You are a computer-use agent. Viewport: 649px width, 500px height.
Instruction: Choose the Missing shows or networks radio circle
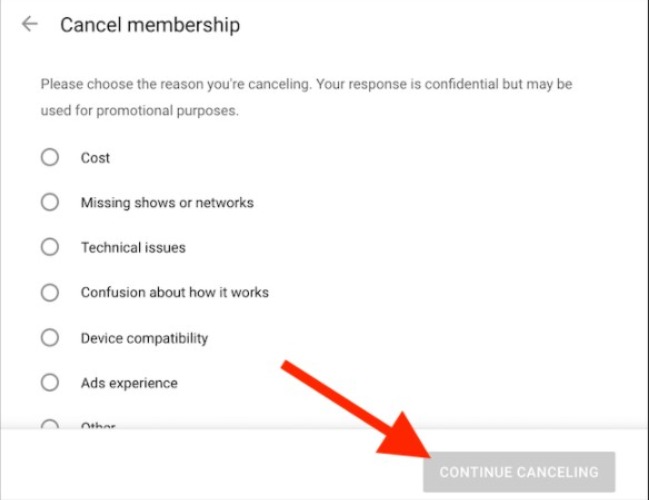coord(50,202)
